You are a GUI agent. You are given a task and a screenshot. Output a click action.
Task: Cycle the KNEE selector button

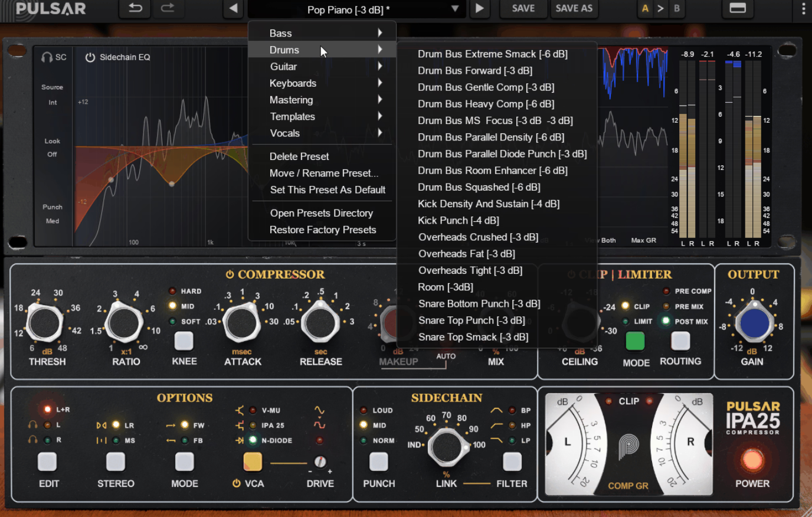[184, 341]
